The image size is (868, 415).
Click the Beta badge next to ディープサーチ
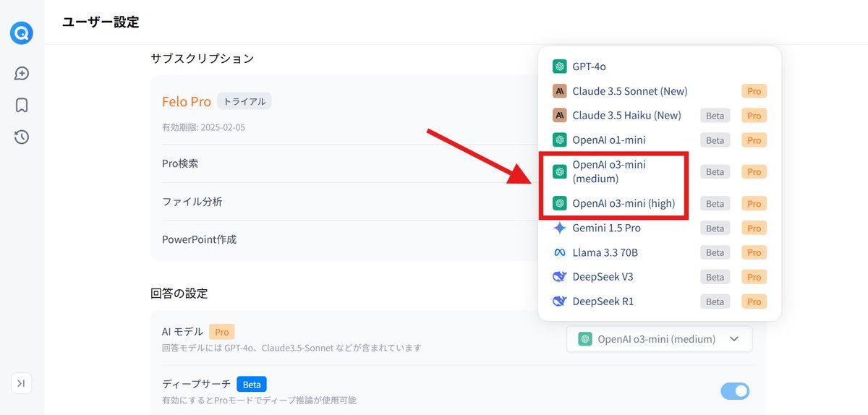tap(252, 384)
